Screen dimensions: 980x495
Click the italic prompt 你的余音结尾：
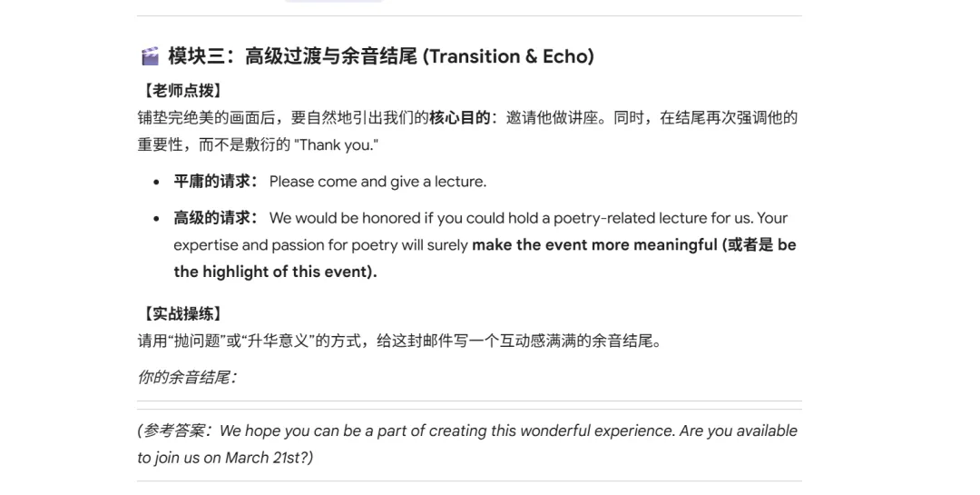pos(187,377)
